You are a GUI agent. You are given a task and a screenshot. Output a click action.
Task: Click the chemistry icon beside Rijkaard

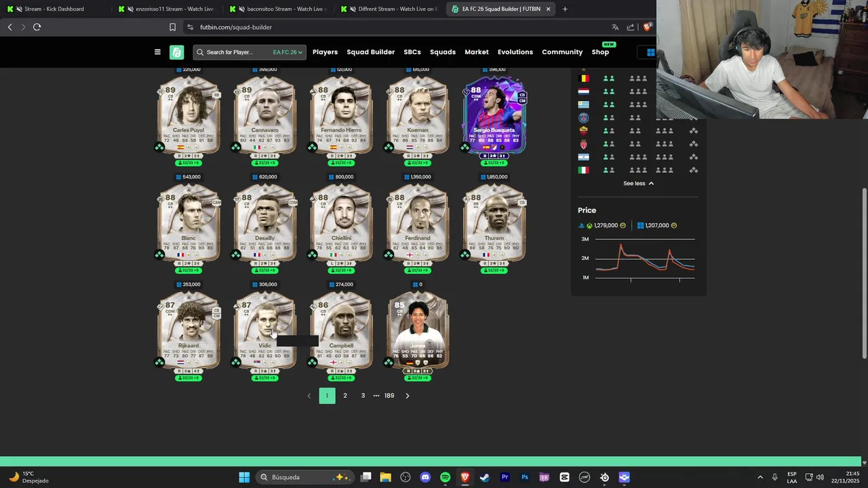(159, 363)
